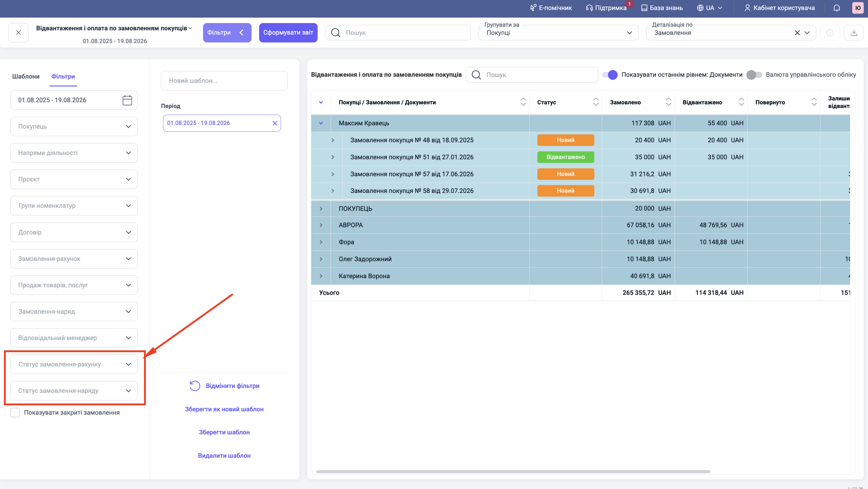Viewport: 868px width, 489px height.
Task: Click the period date range field
Action: [x=74, y=100]
